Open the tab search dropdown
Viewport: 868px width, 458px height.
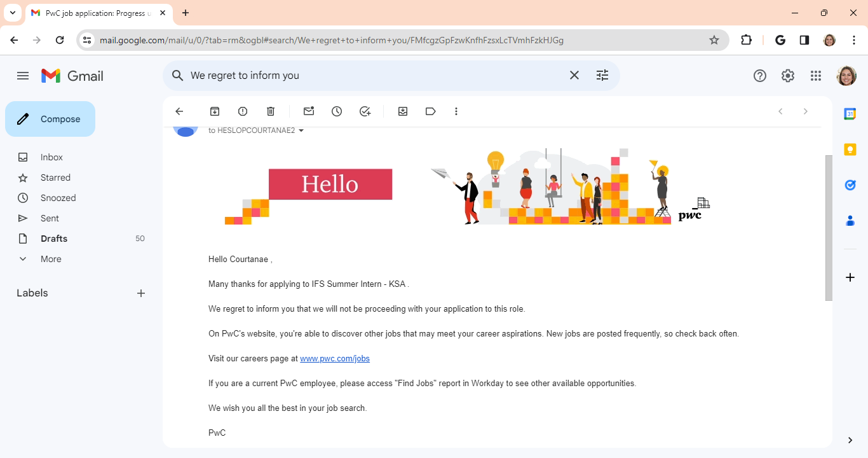point(12,13)
